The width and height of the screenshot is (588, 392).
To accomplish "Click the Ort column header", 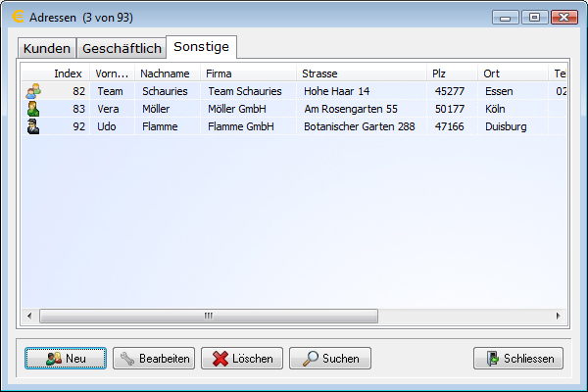I will coord(513,73).
